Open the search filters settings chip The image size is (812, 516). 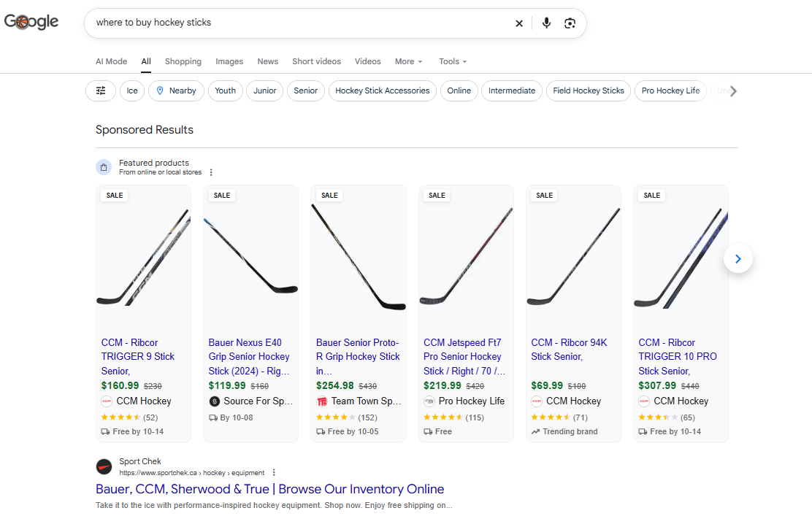point(101,91)
